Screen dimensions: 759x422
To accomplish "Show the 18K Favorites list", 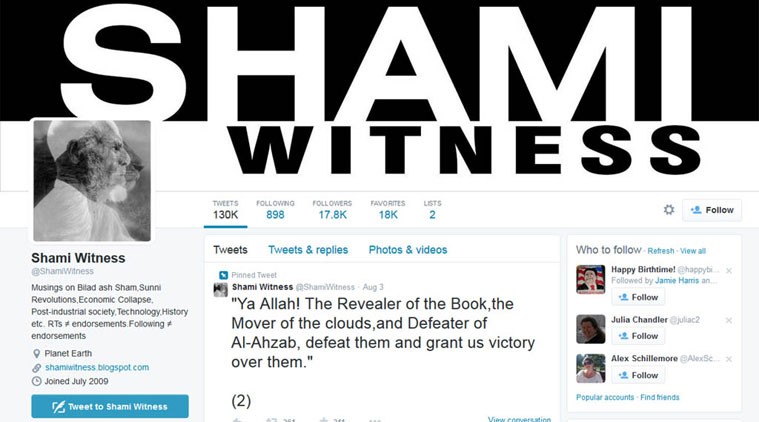I will pyautogui.click(x=388, y=210).
